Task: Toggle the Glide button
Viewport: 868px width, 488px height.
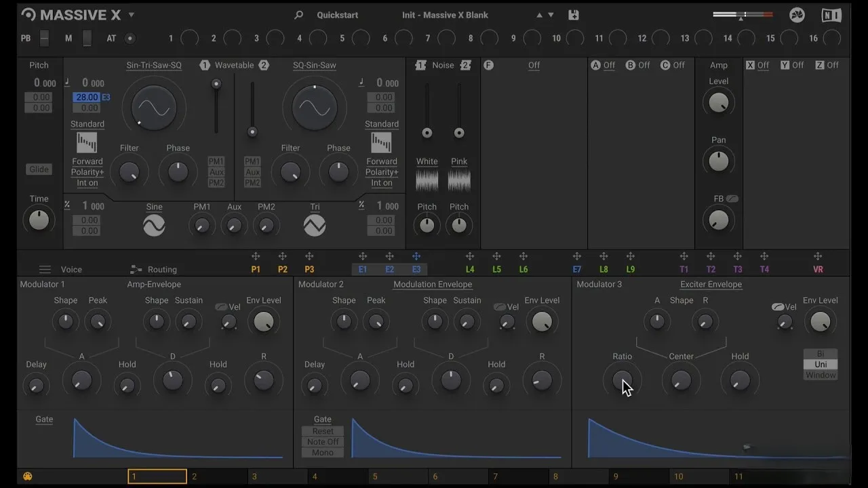Action: coord(39,169)
